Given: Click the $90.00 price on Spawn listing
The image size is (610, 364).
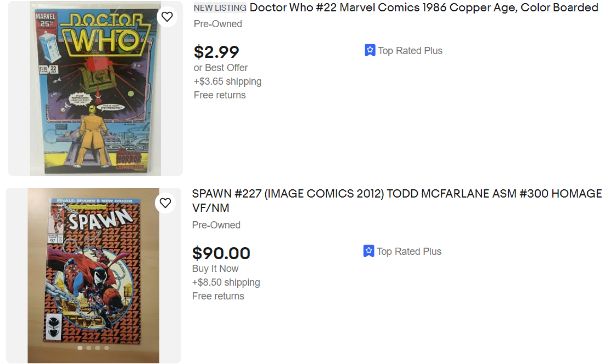Looking at the screenshot, I should (x=221, y=253).
